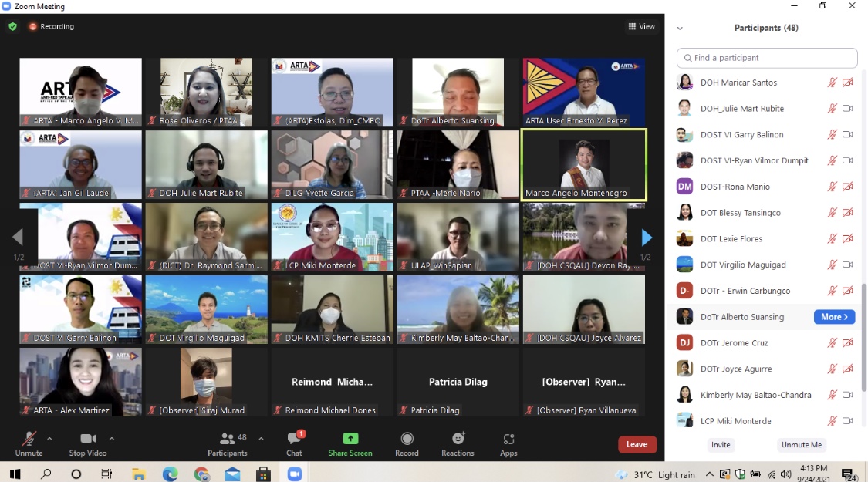This screenshot has height=482, width=868.
Task: Select the [Observer] Siraj Murad video tile
Action: [x=207, y=382]
